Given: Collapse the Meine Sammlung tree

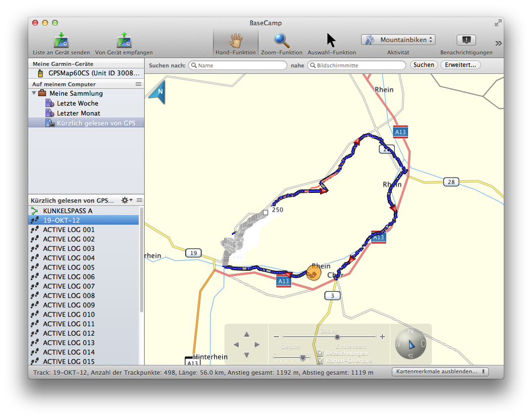Looking at the screenshot, I should [x=34, y=93].
